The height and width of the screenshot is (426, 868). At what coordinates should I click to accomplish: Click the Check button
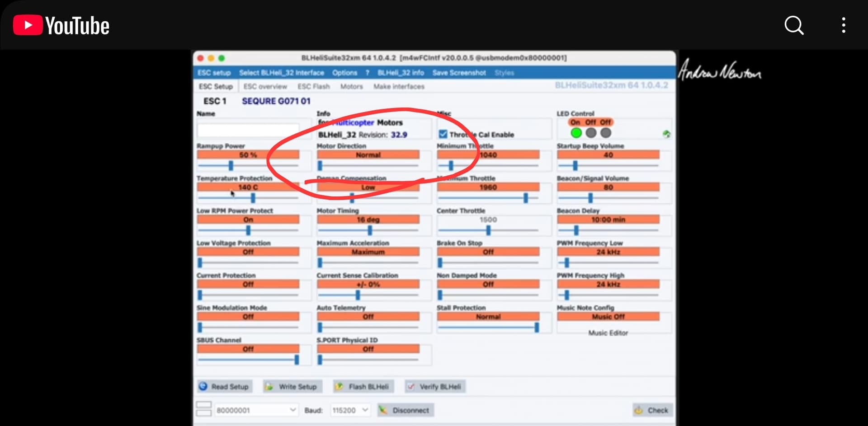click(x=652, y=410)
